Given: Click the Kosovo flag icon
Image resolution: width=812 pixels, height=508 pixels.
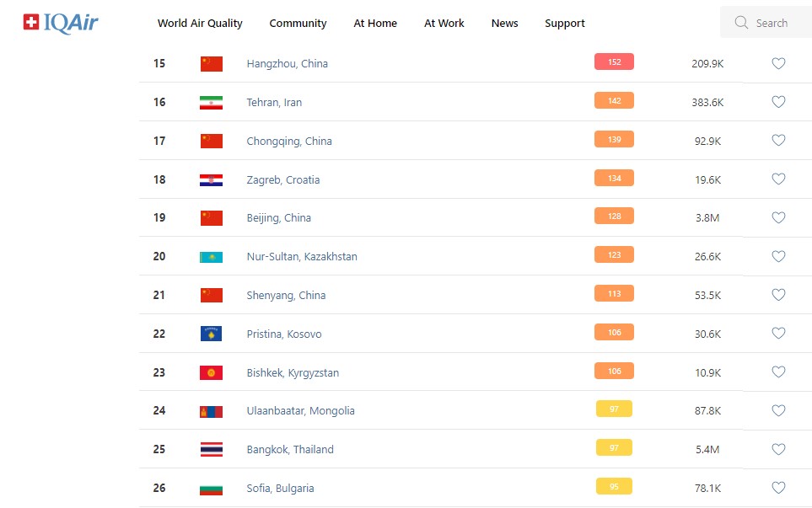Looking at the screenshot, I should 211,334.
